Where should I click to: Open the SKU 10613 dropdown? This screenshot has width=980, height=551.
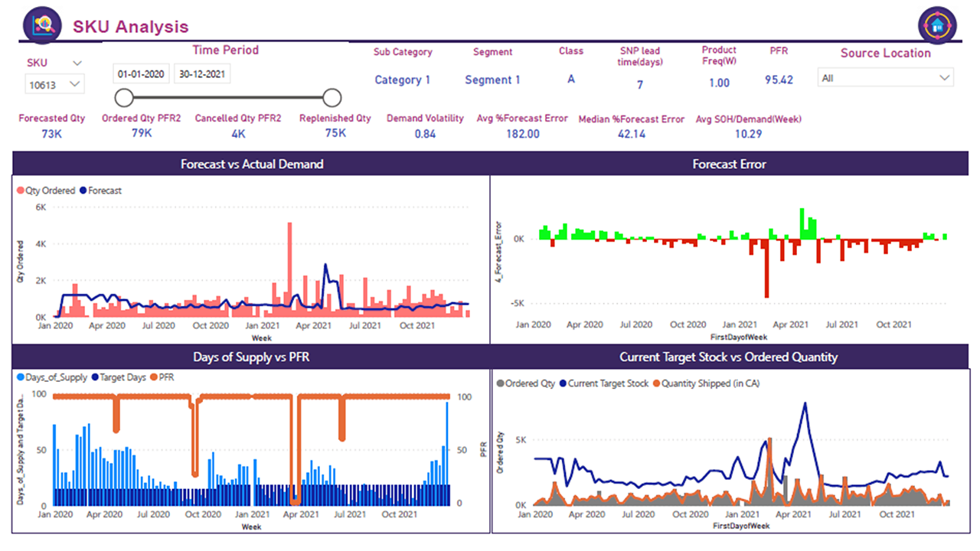(x=54, y=85)
